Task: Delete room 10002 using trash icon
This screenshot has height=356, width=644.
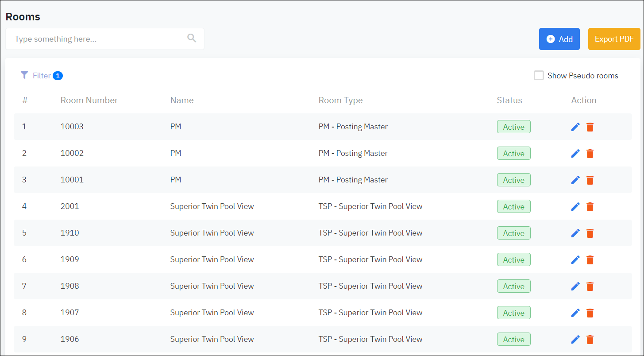Action: pyautogui.click(x=590, y=154)
